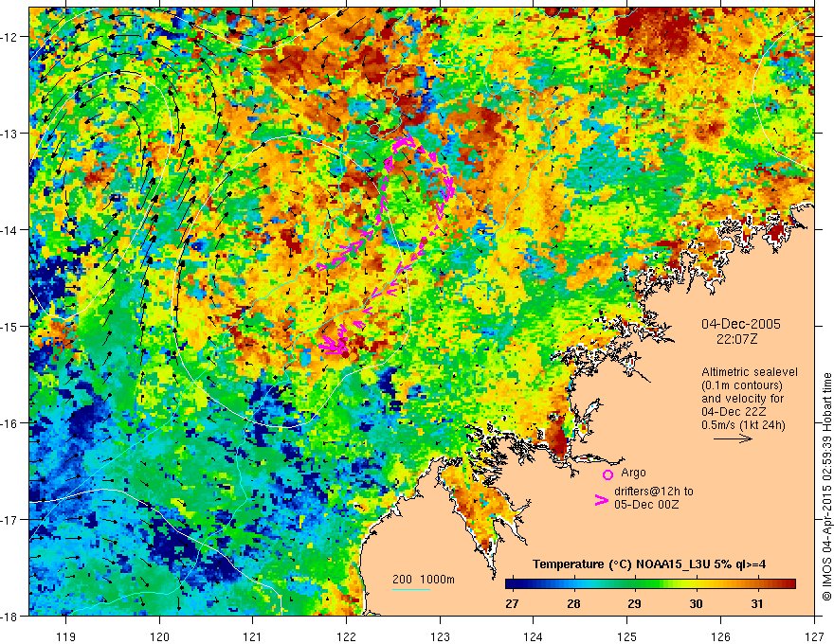
Task: Click longitude axis label 126
Action: point(720,636)
